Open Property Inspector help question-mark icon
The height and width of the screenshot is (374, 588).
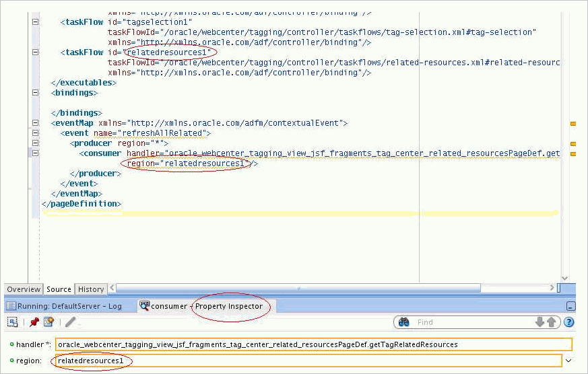(x=569, y=322)
